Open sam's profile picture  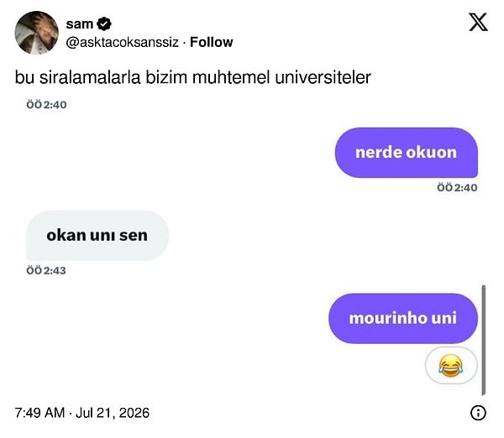pyautogui.click(x=37, y=33)
